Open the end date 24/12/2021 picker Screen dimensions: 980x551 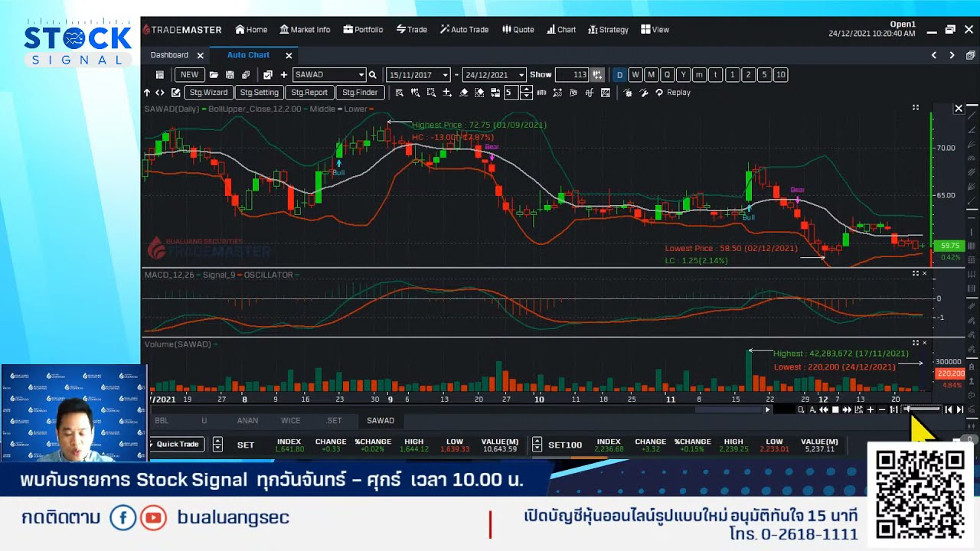(x=521, y=75)
